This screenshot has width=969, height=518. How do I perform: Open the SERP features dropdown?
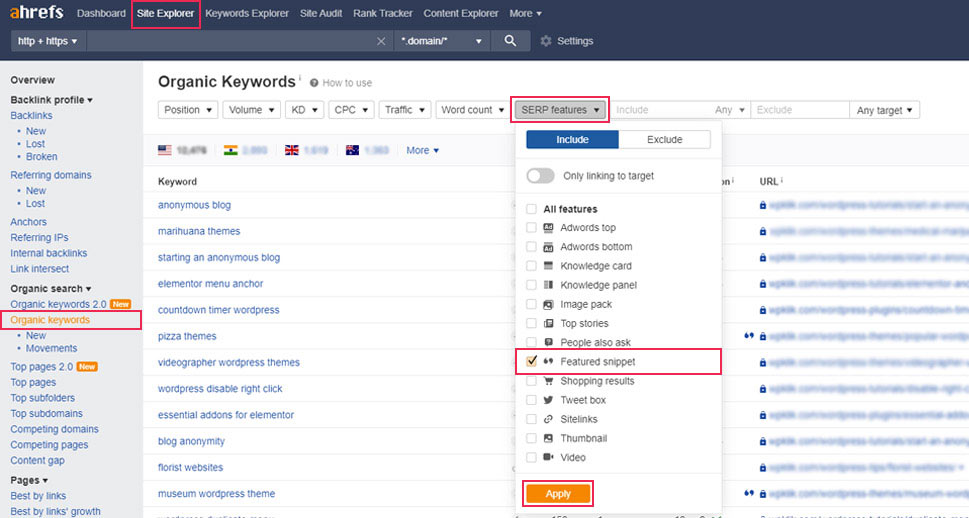click(x=560, y=110)
